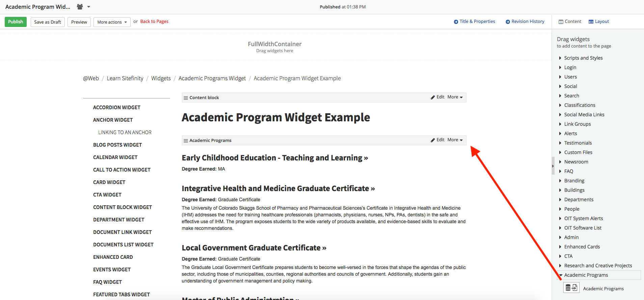Viewport: 644px width, 300px height.
Task: Expand the Link Groups section
Action: (577, 124)
